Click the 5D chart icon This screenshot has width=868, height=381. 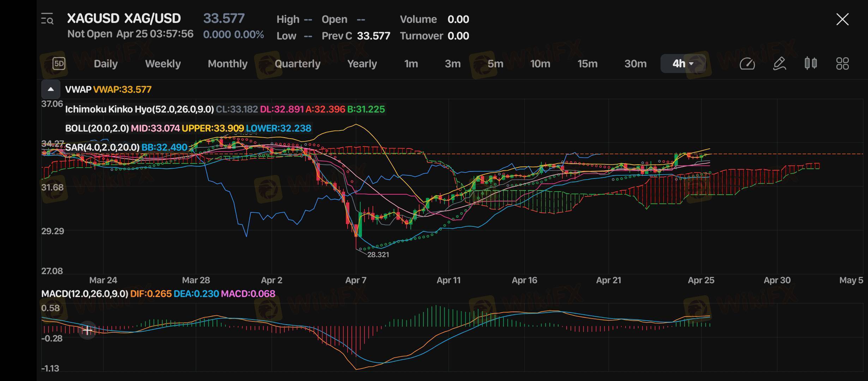[x=59, y=64]
